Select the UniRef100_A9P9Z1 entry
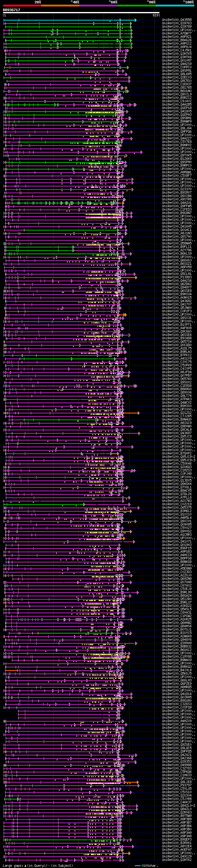Viewport: 197px width, 868px height. coord(177,37)
